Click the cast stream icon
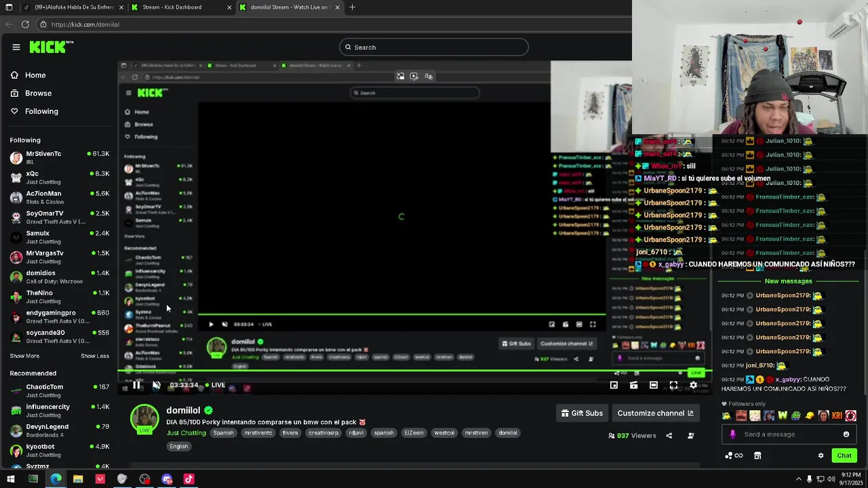 coord(633,385)
